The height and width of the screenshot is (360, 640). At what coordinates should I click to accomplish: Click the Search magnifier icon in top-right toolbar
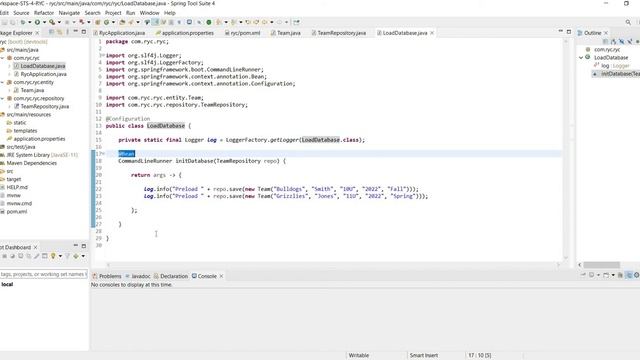point(628,22)
